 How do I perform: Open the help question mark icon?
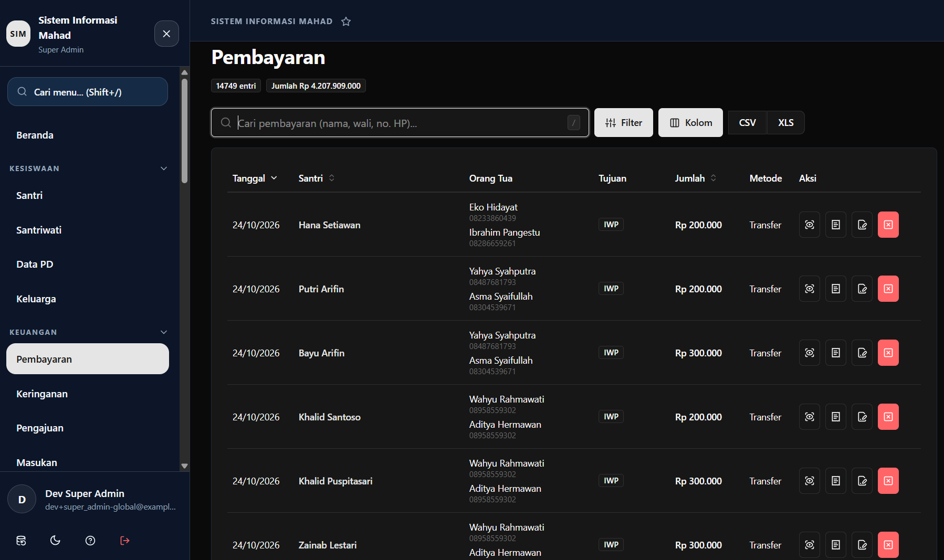tap(90, 541)
